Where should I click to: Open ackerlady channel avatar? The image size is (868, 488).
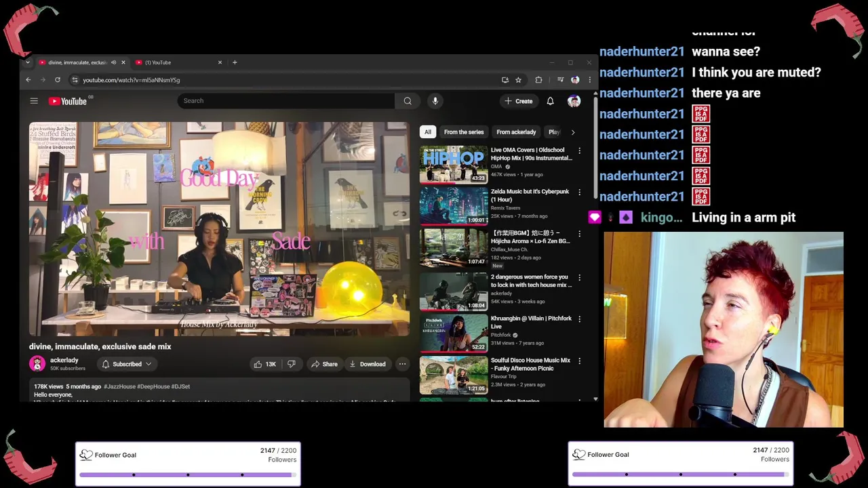(37, 364)
